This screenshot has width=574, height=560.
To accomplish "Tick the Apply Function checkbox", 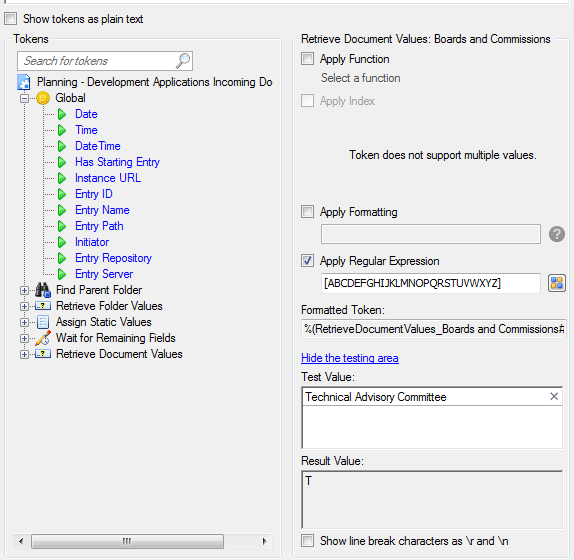I will [x=307, y=59].
